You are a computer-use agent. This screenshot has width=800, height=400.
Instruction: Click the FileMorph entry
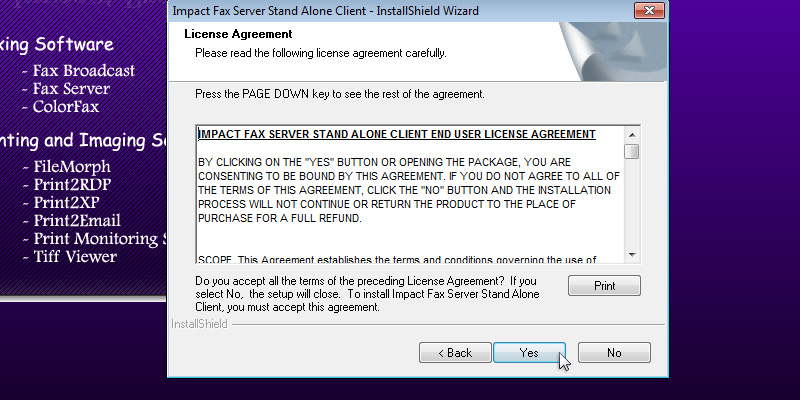point(72,167)
